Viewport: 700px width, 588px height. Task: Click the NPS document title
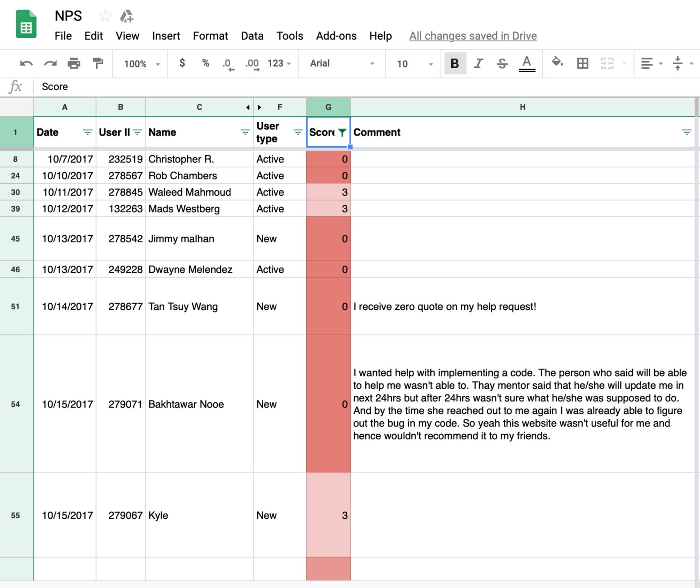(x=68, y=16)
